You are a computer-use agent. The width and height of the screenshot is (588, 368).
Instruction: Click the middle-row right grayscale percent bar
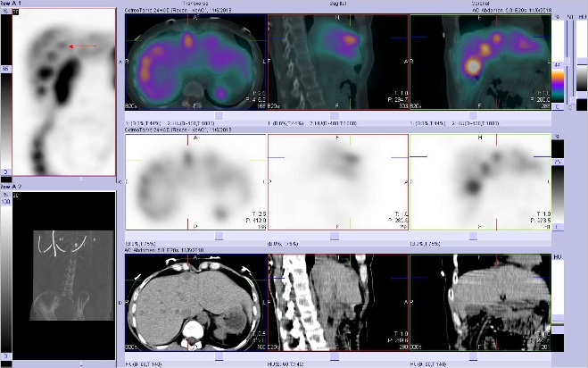tap(558, 194)
